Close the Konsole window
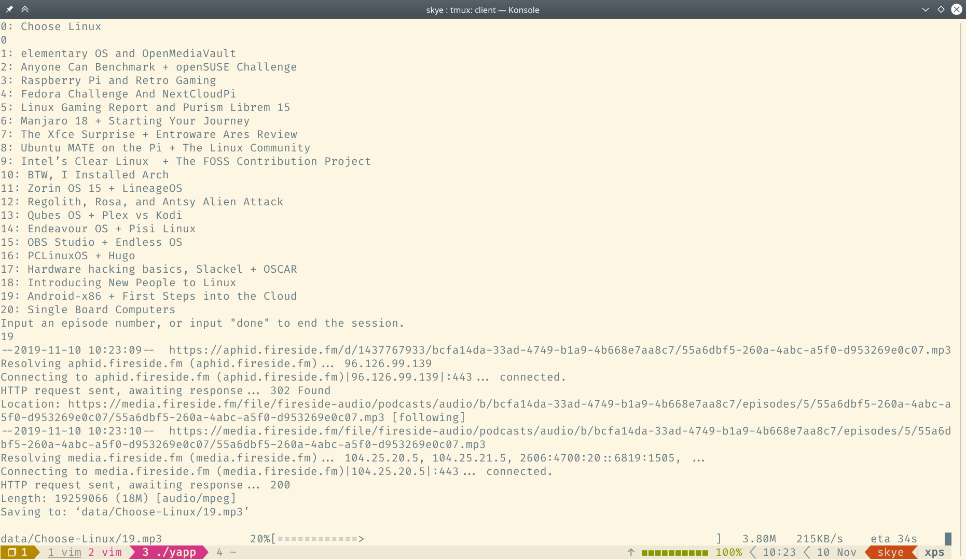966x560 pixels. click(956, 9)
